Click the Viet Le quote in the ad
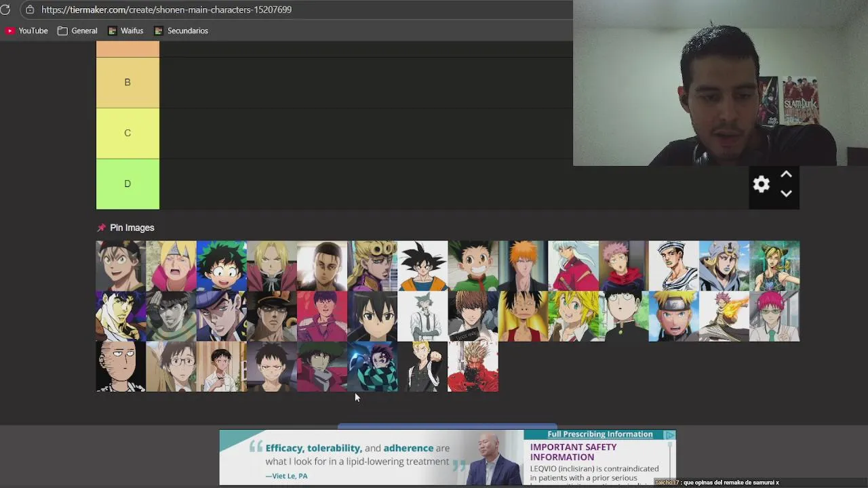 click(357, 455)
